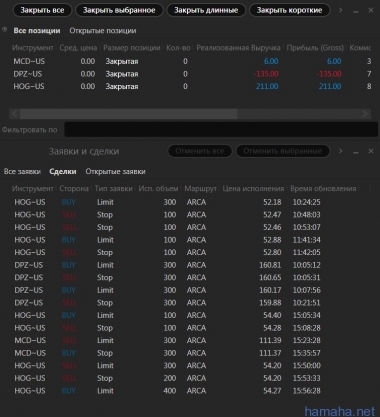Image resolution: width=380 pixels, height=417 pixels.
Task: Switch to Все заявки tab
Action: point(22,171)
